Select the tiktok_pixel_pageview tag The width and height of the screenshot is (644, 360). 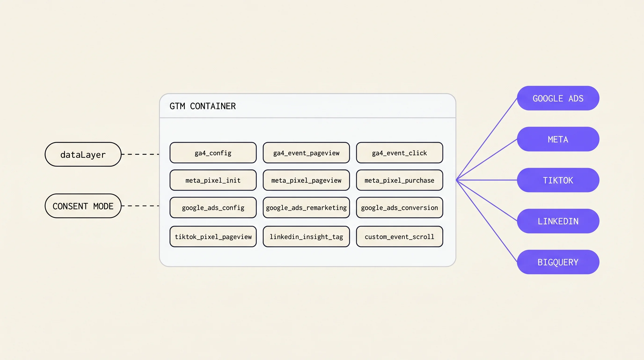point(213,236)
